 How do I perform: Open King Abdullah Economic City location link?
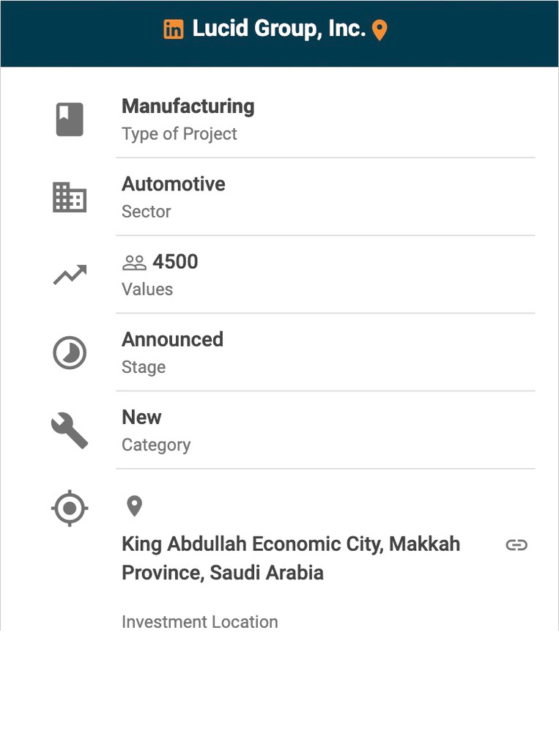click(290, 557)
